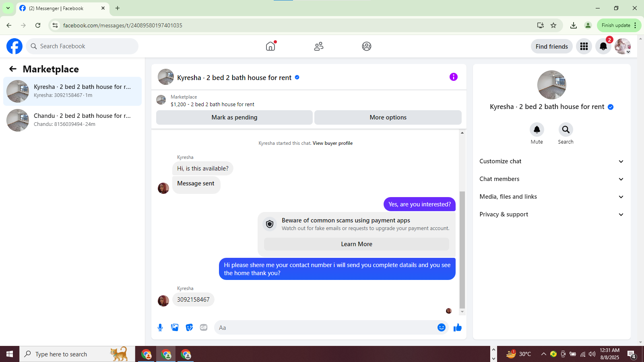Expand Chat members section

coord(551,179)
